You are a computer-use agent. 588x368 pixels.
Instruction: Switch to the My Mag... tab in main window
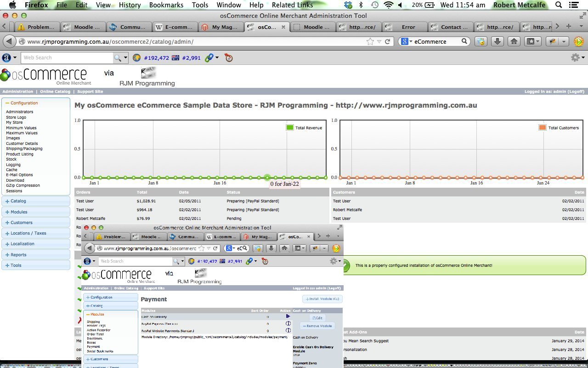tap(221, 27)
